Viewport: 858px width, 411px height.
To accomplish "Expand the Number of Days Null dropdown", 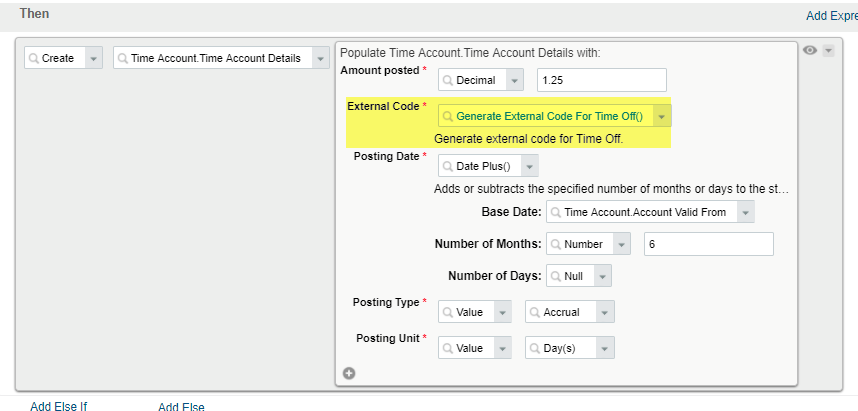I will [x=602, y=276].
